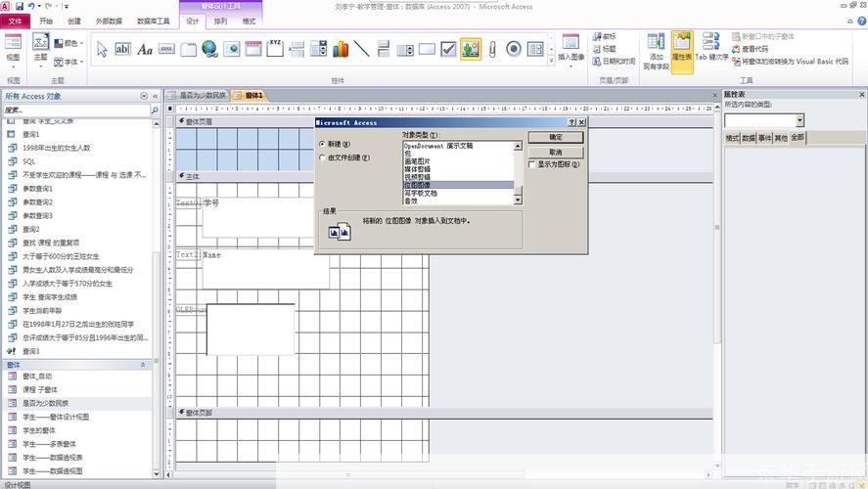Select the Web Browser control

(x=231, y=49)
